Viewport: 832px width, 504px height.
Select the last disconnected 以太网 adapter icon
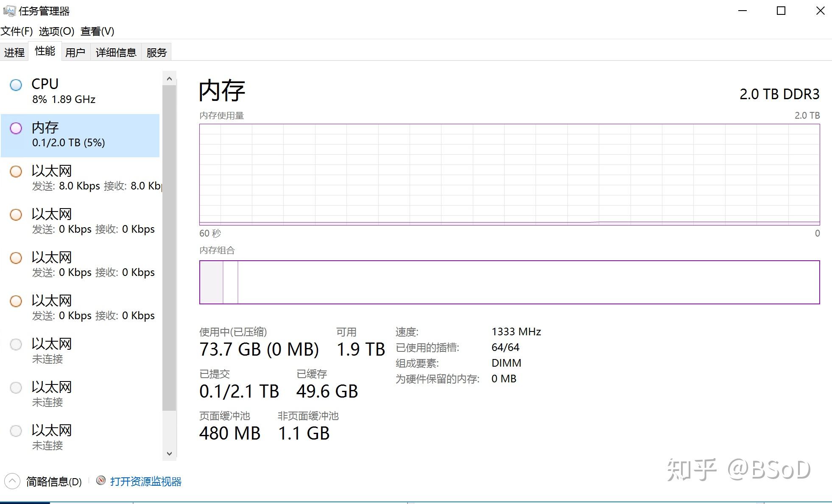[16, 431]
